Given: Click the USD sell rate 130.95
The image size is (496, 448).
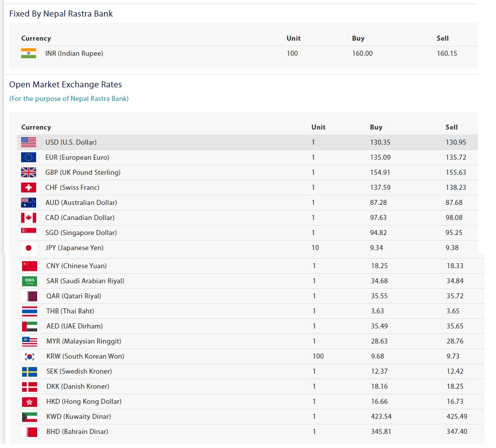Looking at the screenshot, I should [x=456, y=142].
